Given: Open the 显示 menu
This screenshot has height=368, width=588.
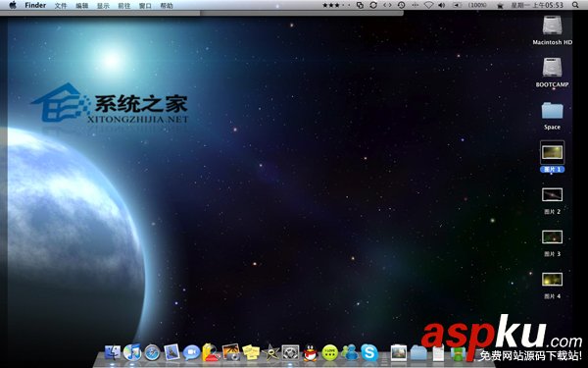Looking at the screenshot, I should tap(103, 5).
